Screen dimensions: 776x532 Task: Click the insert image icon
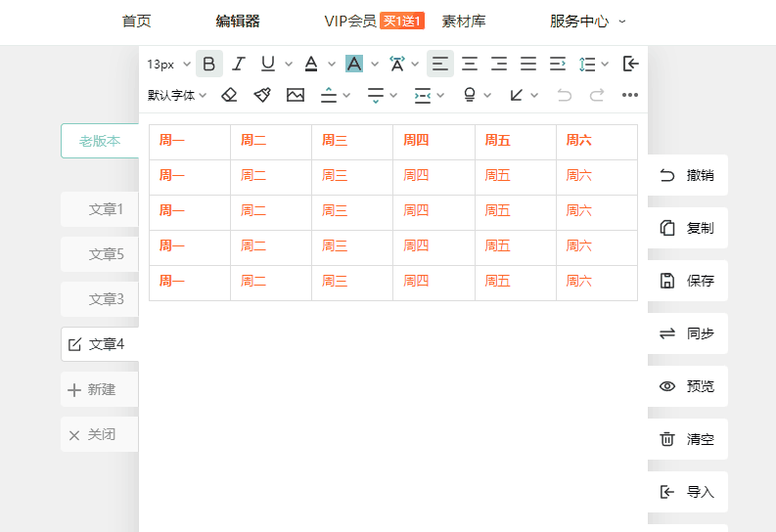tap(296, 95)
